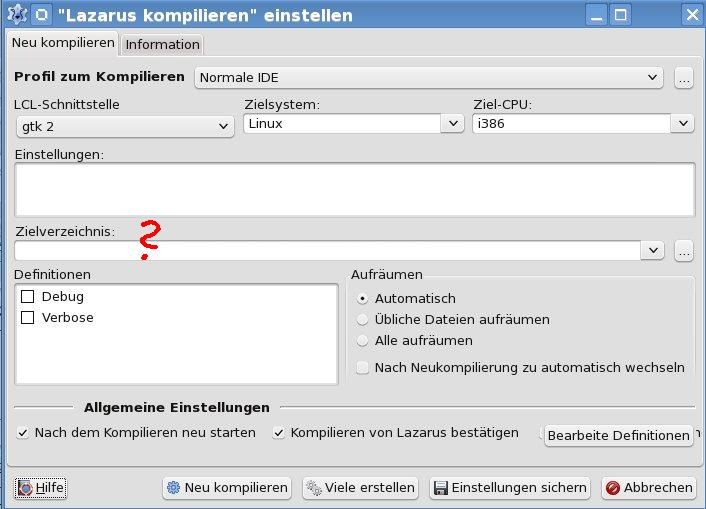Toggle Kompilieren von Lazarus bestätigen checkbox
Viewport: 706px width, 509px height.
click(x=280, y=433)
